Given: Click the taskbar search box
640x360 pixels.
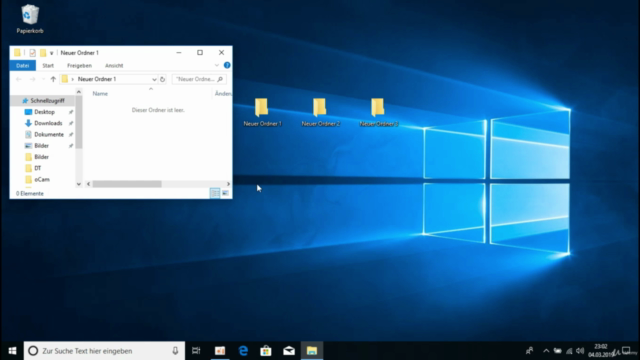Looking at the screenshot, I should 104,351.
